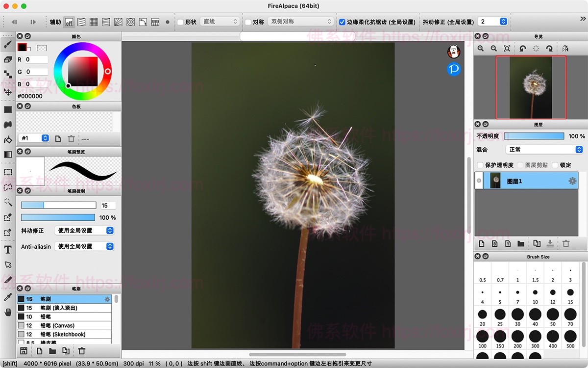Flip the canvas view horizontally in Navigator

[x=564, y=48]
